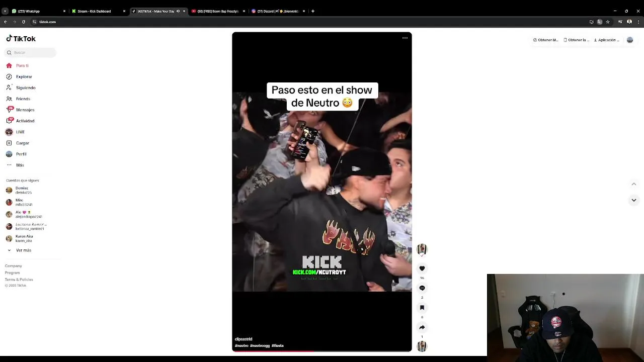This screenshot has height=362, width=644.
Task: Open the sound disc avatar at bottom
Action: [x=422, y=346]
